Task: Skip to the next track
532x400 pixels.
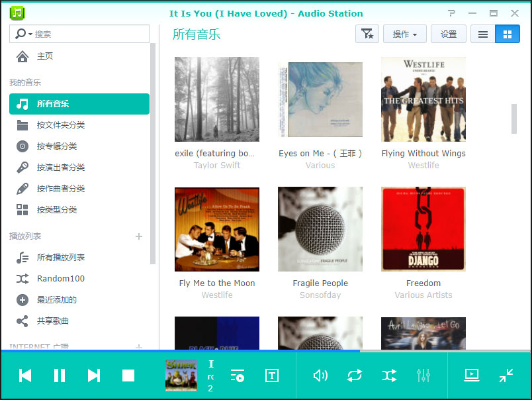Action: [94, 375]
